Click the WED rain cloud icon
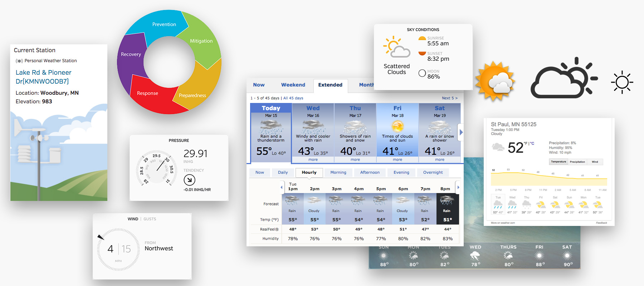The width and height of the screenshot is (644, 286). [x=475, y=256]
